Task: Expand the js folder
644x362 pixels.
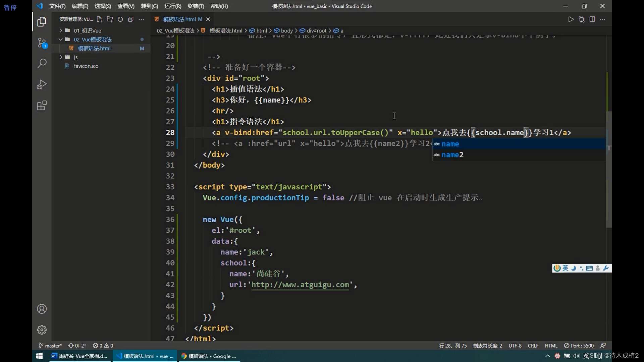Action: 101,57
